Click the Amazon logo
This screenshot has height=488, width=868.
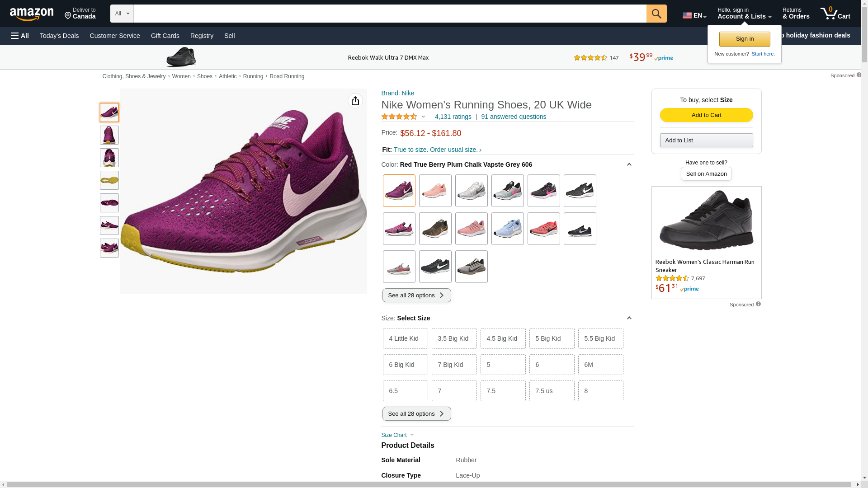click(x=32, y=14)
